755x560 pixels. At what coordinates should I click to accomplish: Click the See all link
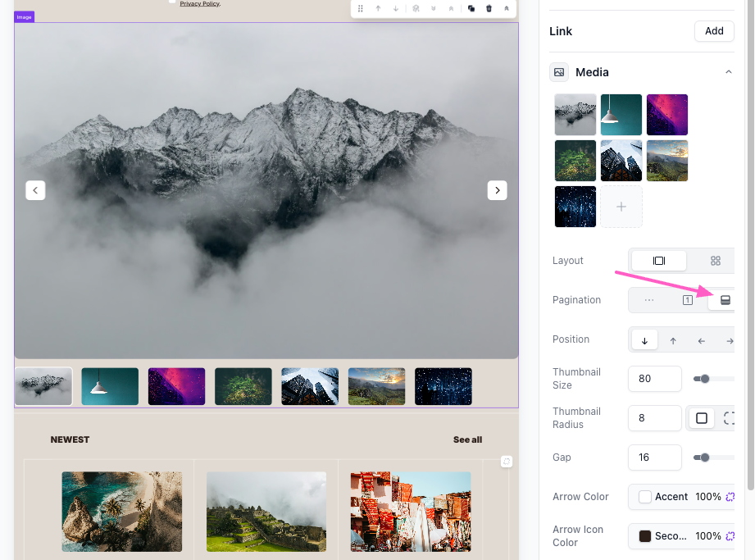point(467,440)
